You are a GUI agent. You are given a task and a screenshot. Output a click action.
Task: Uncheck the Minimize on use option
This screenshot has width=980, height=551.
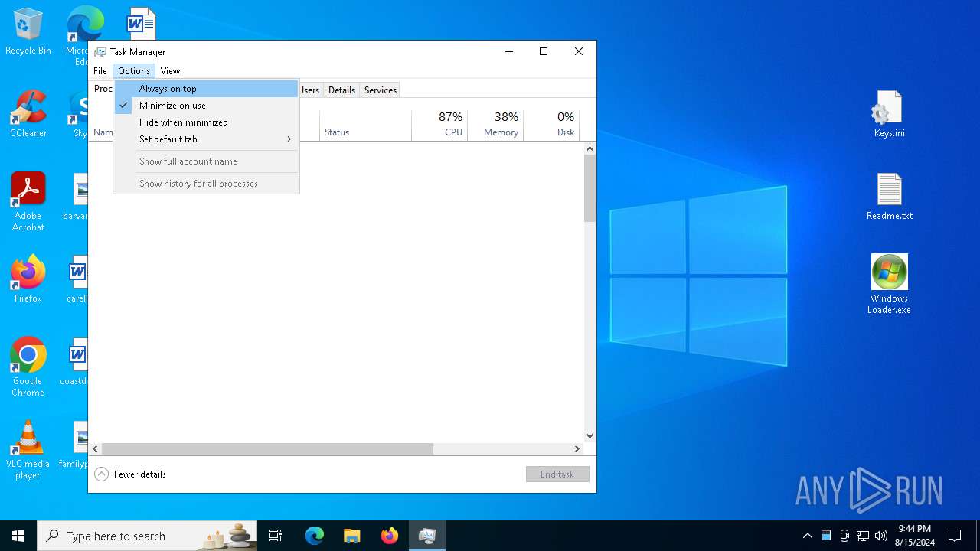point(206,106)
